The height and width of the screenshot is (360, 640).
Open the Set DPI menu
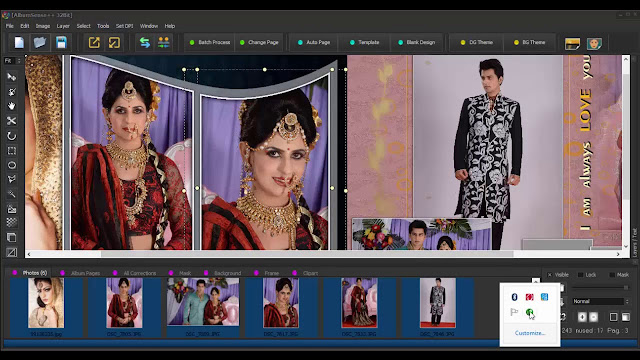coord(124,26)
